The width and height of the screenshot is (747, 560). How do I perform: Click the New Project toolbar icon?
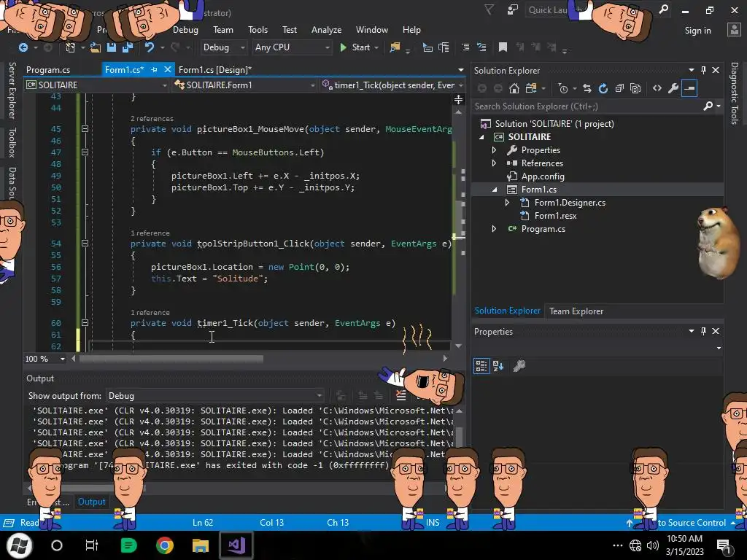pos(71,47)
